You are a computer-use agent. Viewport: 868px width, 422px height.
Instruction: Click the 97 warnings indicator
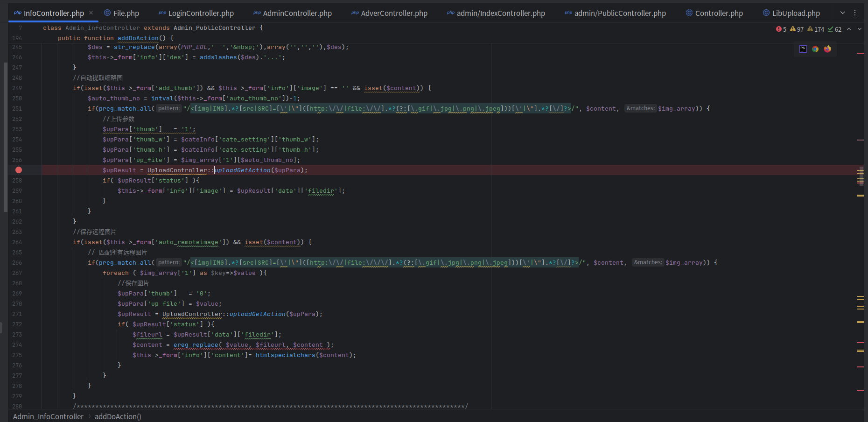pyautogui.click(x=797, y=29)
